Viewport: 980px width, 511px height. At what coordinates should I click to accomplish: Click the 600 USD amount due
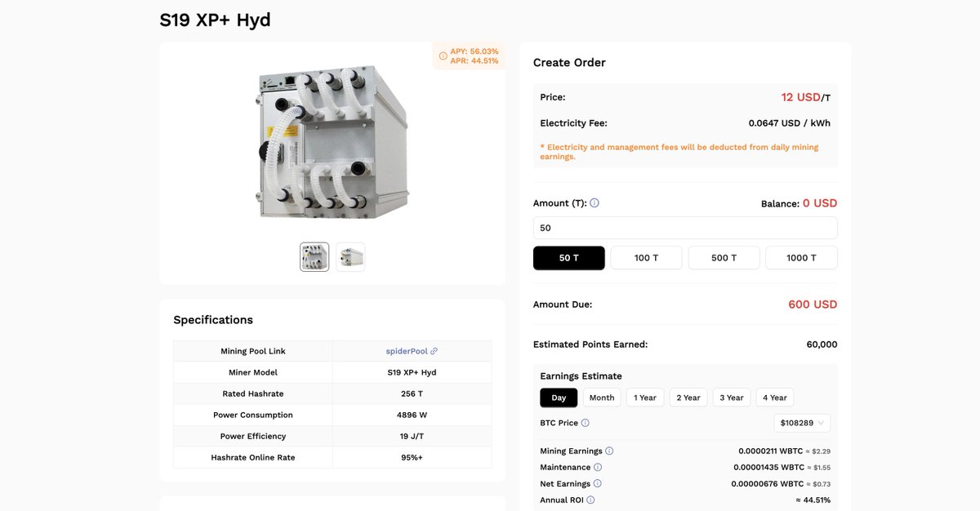[x=813, y=304]
